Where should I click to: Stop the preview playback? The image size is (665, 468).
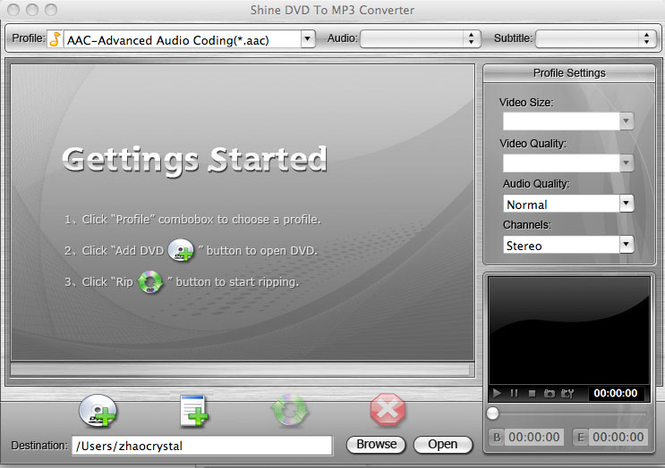click(531, 394)
